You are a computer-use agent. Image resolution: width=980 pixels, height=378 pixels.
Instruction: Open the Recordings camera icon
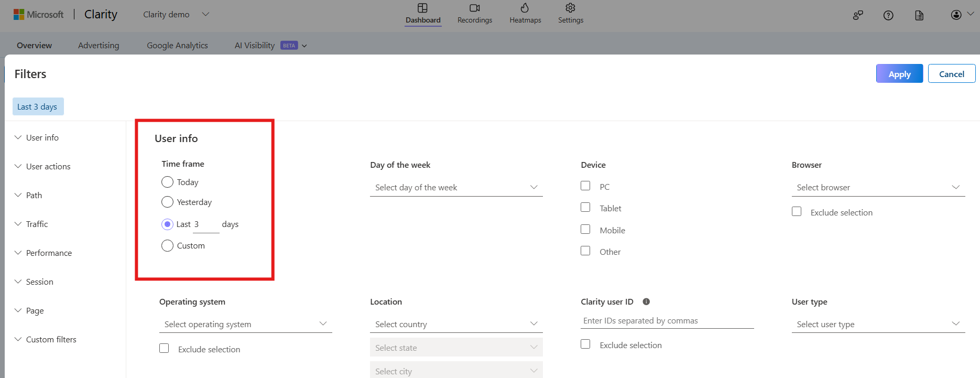coord(474,8)
